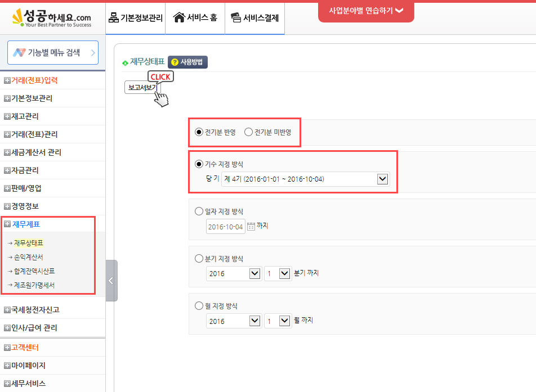Screen dimensions: 536x392
Task: Open the 마이페이지 menu link
Action: [x=28, y=366]
